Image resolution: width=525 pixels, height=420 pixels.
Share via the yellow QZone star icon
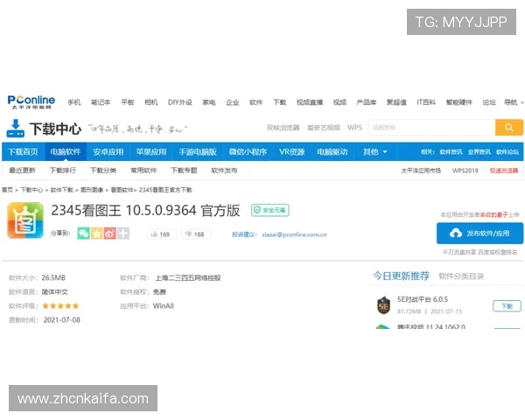click(x=97, y=234)
